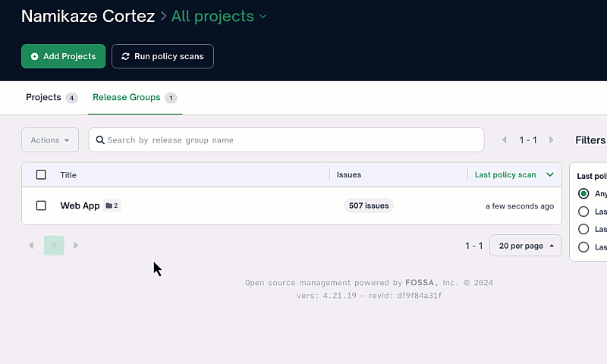Image resolution: width=607 pixels, height=364 pixels.
Task: Select the Release Groups tab
Action: [127, 98]
